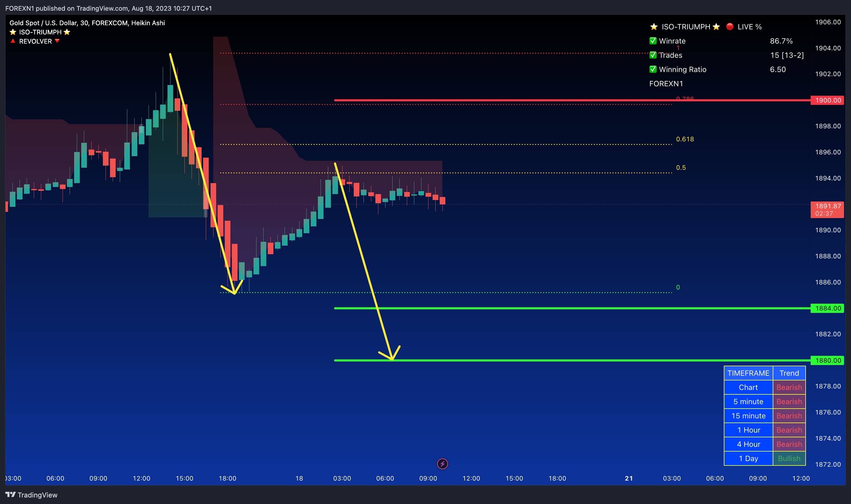Click the purple lightning event icon
This screenshot has width=851, height=504.
442,464
